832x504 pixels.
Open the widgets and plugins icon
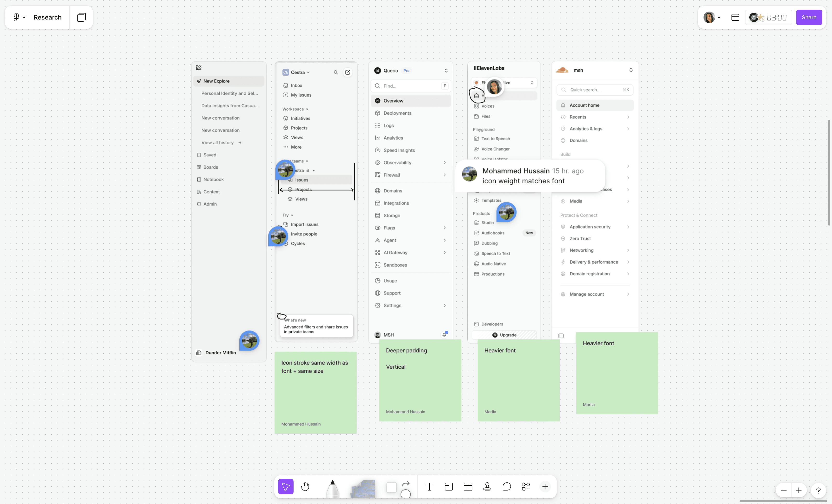525,486
